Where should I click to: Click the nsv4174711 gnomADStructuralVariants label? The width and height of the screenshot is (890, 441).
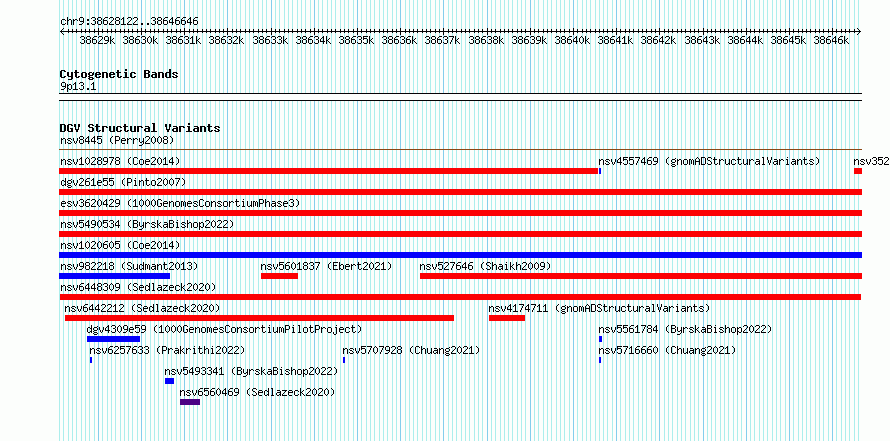pos(599,308)
